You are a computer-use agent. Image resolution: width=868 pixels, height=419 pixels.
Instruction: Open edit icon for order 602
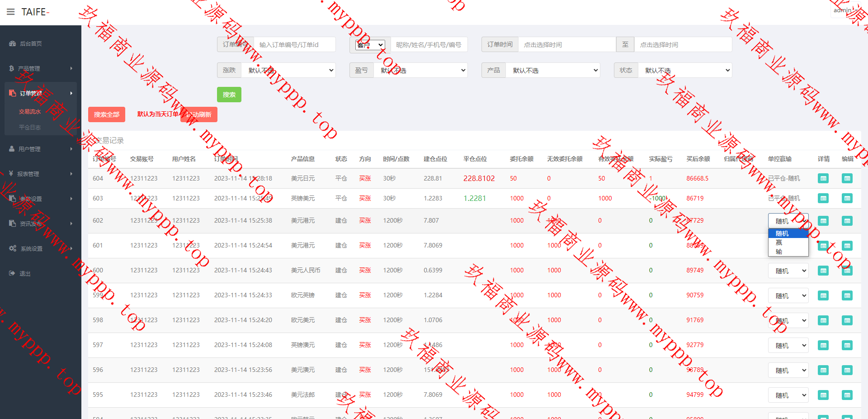click(x=847, y=221)
